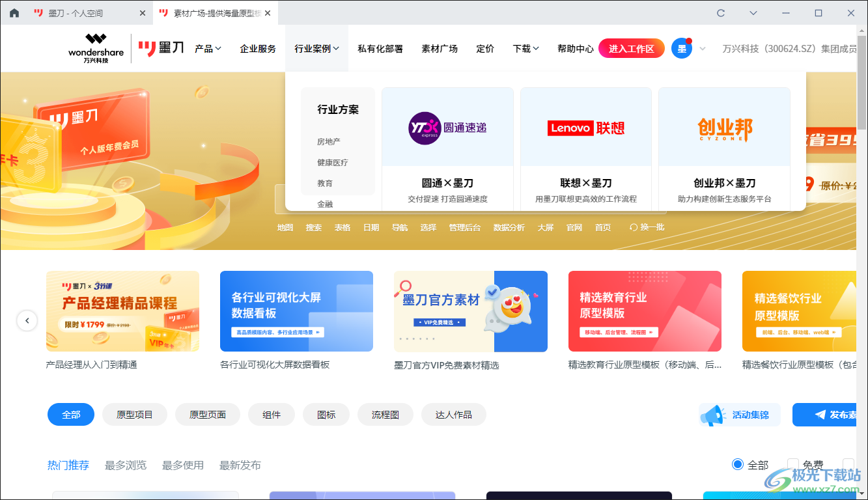The width and height of the screenshot is (868, 500).
Task: Click the home icon in the tab bar
Action: (14, 12)
